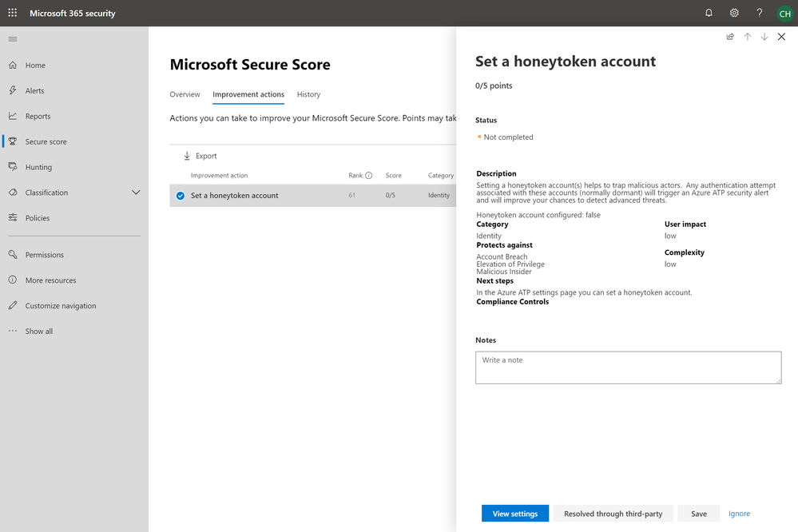Click the help question mark icon
798x532 pixels.
click(759, 13)
